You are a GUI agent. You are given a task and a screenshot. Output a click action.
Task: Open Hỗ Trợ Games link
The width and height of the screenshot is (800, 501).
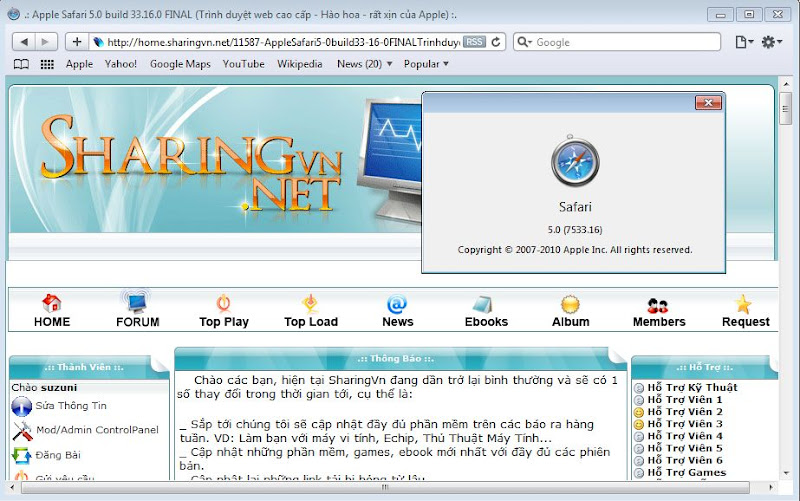point(686,472)
